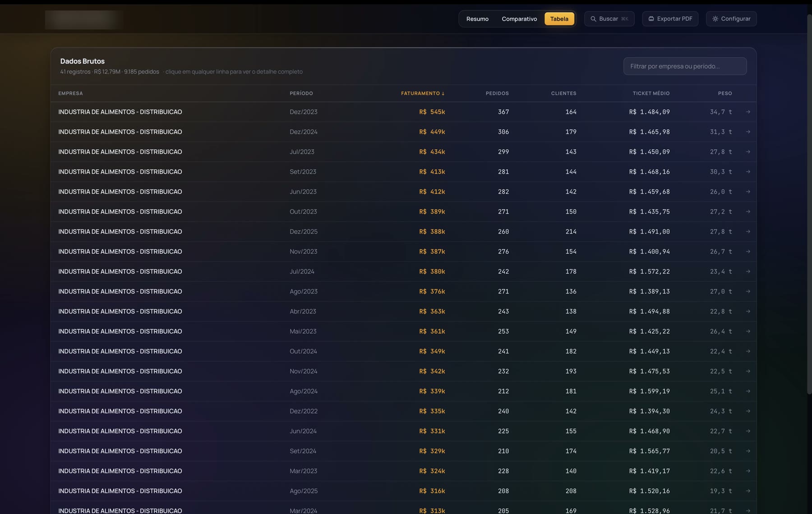Open the detail arrow for the Jul/2024 row
The height and width of the screenshot is (514, 812).
748,271
